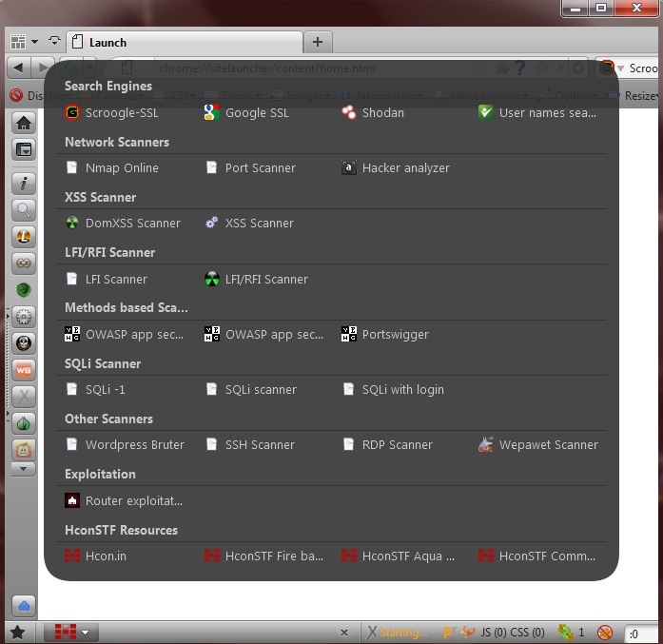Open LFI Scanner entry
Viewport: 663px width, 644px height.
tap(107, 279)
